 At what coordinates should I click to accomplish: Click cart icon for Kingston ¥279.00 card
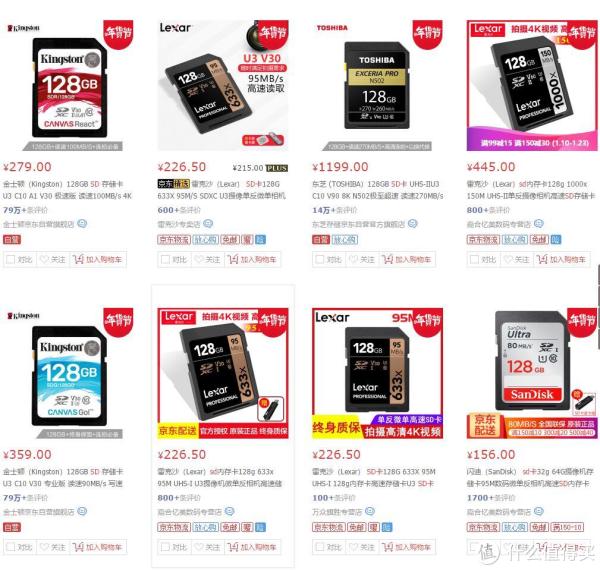pos(78,259)
